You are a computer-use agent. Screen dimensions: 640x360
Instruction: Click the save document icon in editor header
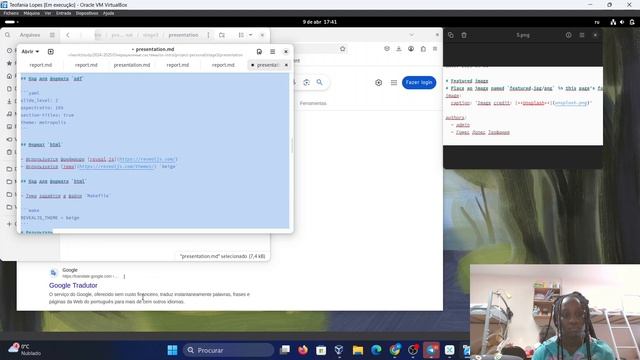click(259, 52)
